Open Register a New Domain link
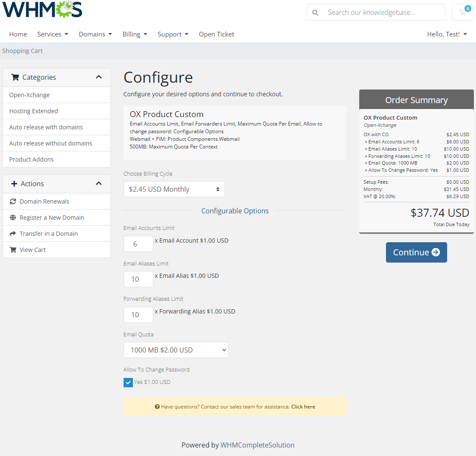The image size is (476, 456). pos(57,217)
